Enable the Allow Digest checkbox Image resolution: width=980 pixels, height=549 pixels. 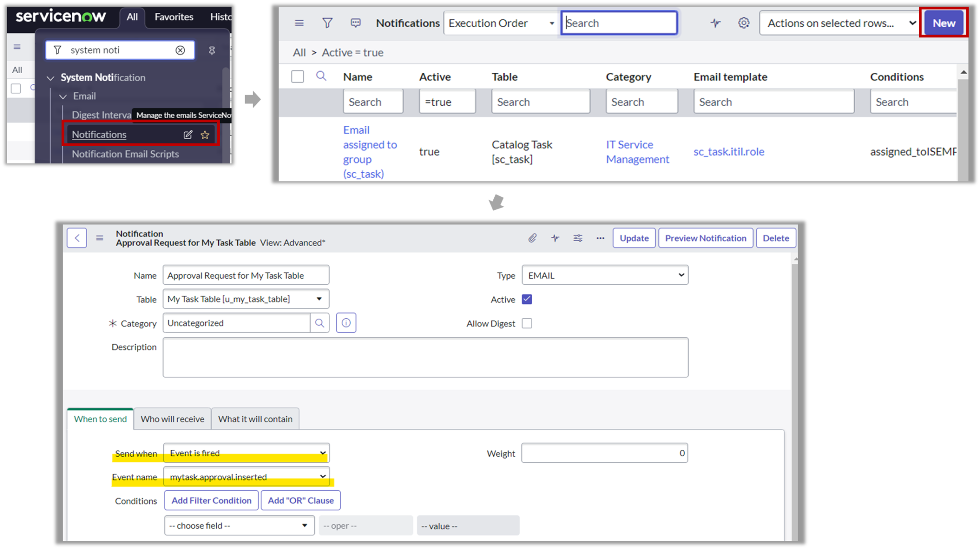point(527,324)
